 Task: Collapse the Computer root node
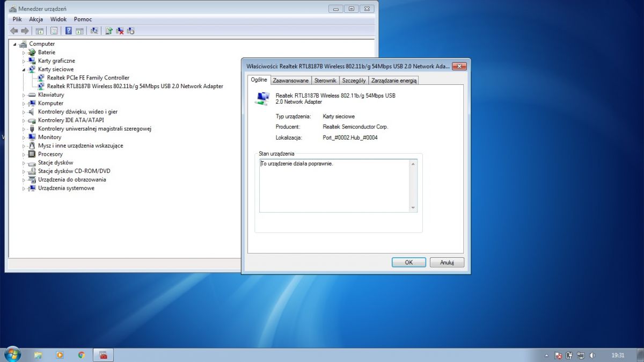[x=15, y=44]
